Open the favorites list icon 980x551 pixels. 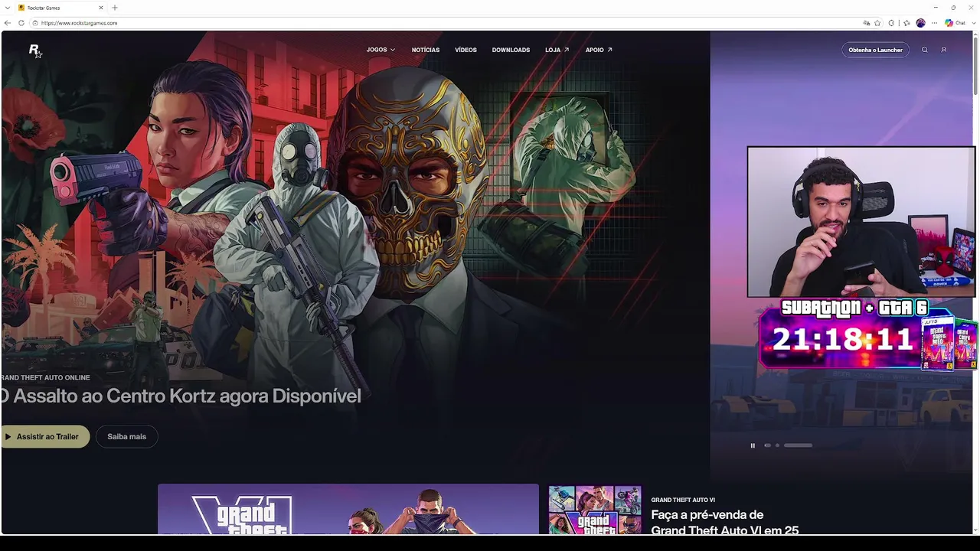coord(906,23)
